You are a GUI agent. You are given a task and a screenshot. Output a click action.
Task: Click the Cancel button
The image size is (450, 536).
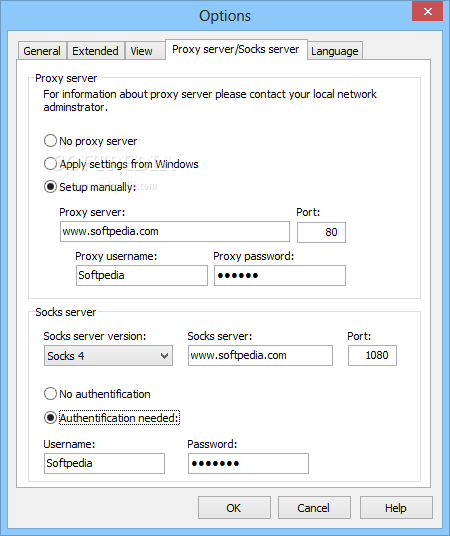314,508
